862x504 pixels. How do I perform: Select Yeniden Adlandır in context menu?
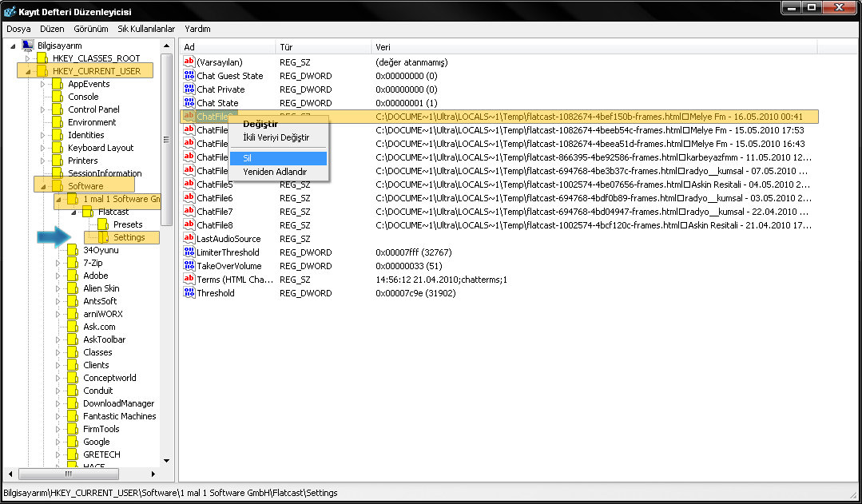(274, 172)
